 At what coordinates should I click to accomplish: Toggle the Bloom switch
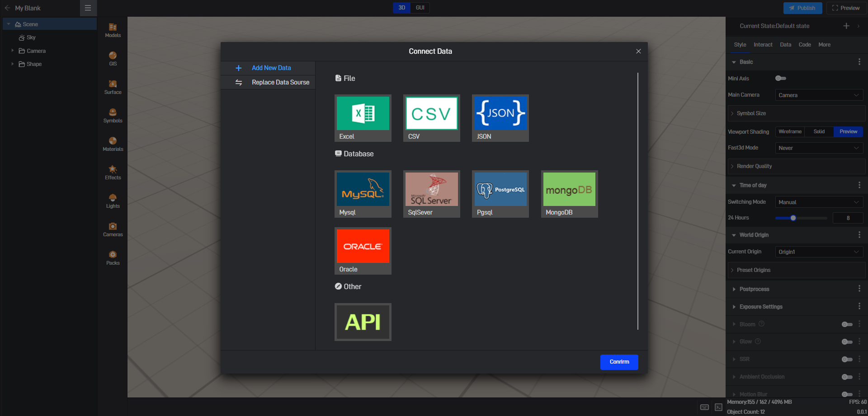tap(847, 324)
